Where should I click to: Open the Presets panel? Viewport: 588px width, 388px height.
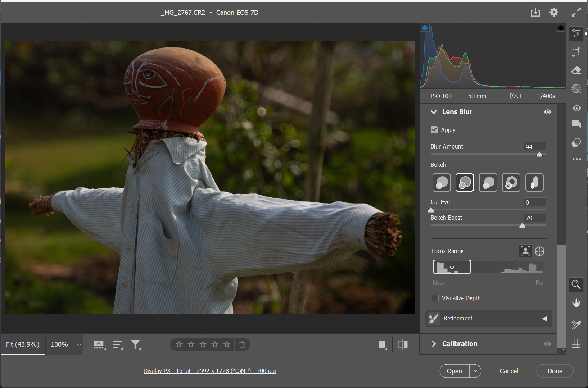click(x=576, y=124)
